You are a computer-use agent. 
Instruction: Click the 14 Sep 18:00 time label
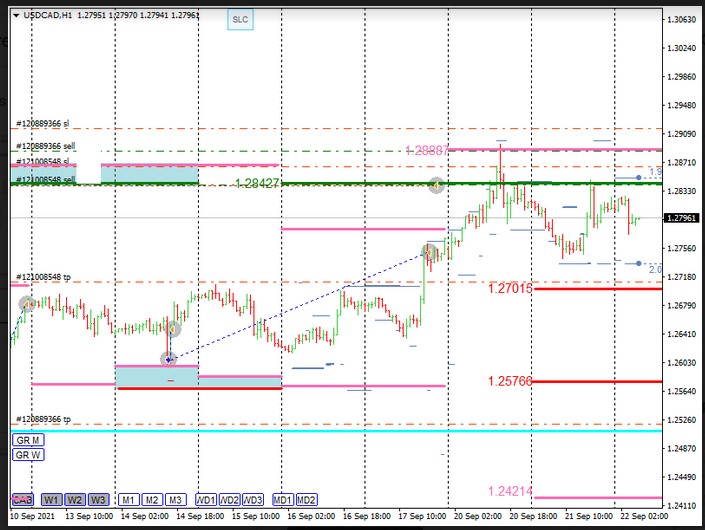pos(200,516)
